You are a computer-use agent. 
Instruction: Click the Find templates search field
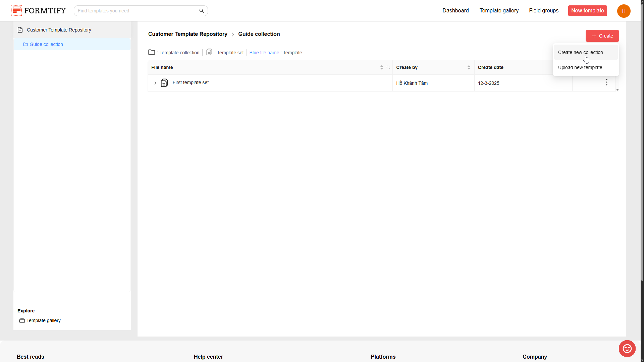coord(136,11)
